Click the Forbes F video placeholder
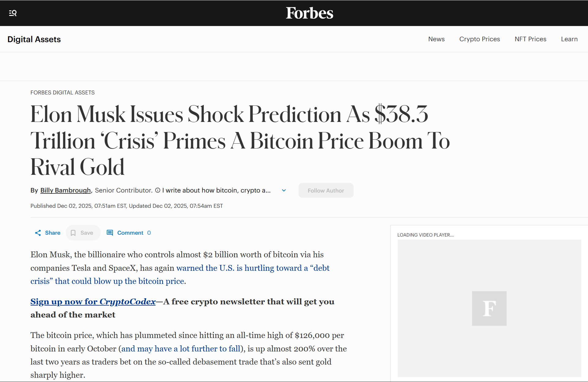Viewport: 588px width, 382px height. [x=489, y=308]
